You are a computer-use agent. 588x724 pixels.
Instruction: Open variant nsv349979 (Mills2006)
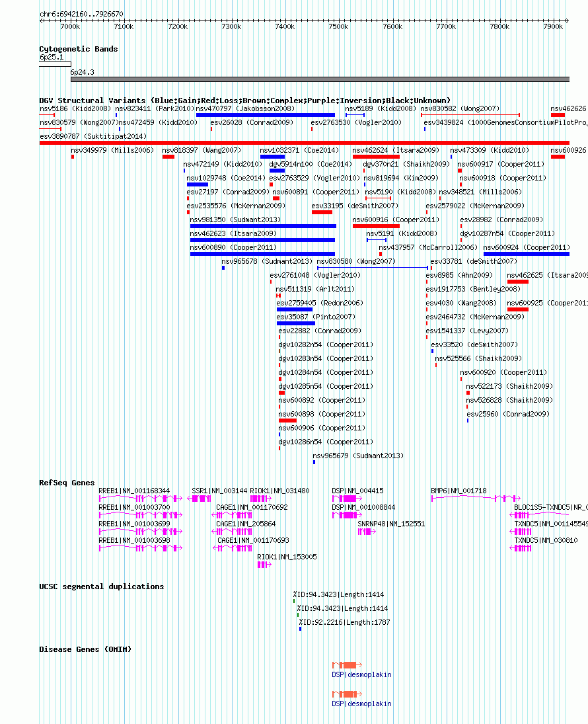(x=112, y=151)
